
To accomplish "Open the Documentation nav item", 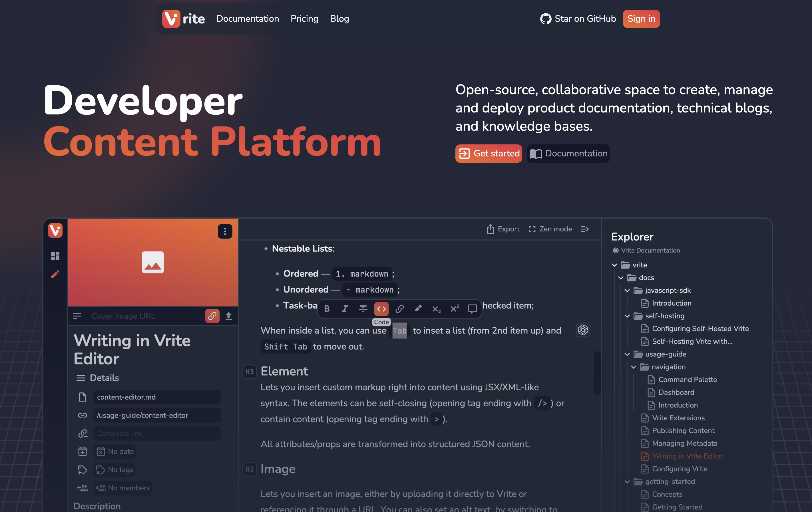I will (x=248, y=19).
